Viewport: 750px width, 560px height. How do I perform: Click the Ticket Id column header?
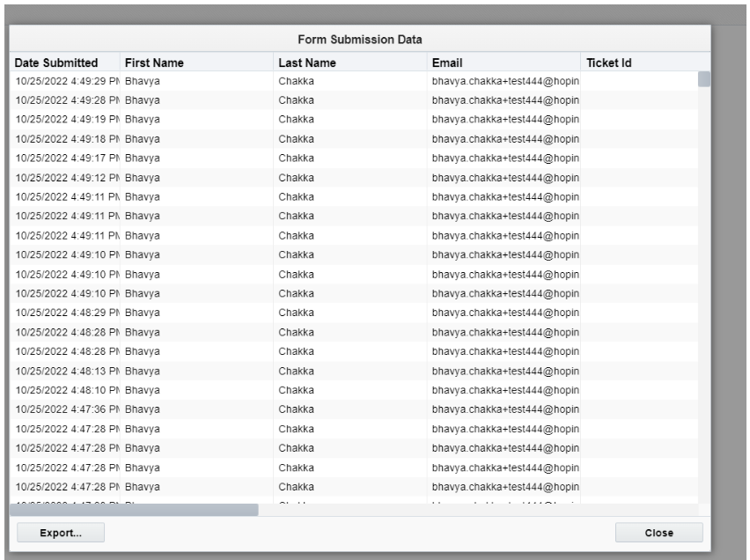(645, 63)
